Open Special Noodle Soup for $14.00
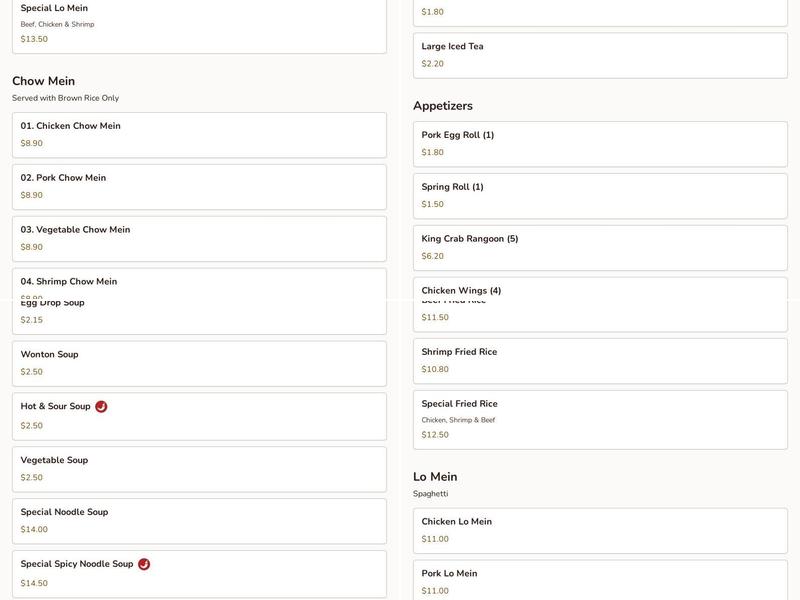Screen dimensions: 800x600 click(x=199, y=521)
